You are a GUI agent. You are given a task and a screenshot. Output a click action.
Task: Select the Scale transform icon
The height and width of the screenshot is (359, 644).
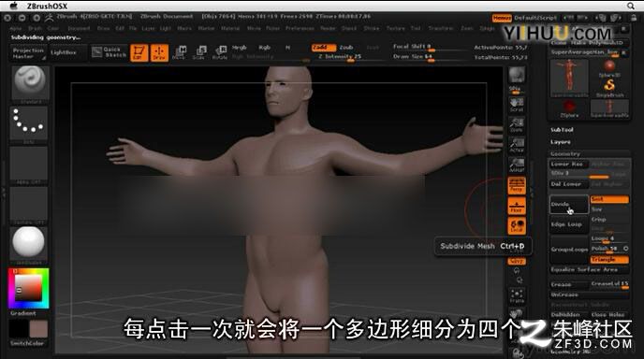click(199, 53)
